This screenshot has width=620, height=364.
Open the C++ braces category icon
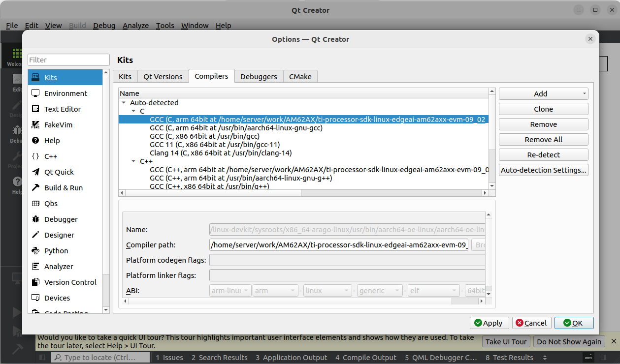click(35, 156)
